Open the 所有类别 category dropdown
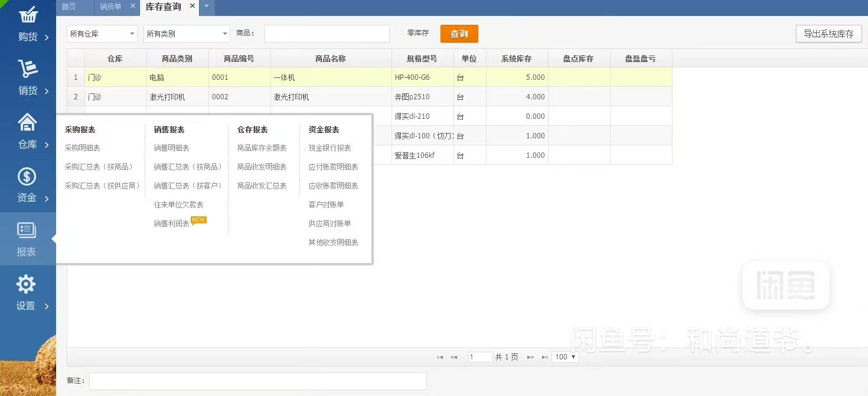This screenshot has height=396, width=868. click(186, 34)
